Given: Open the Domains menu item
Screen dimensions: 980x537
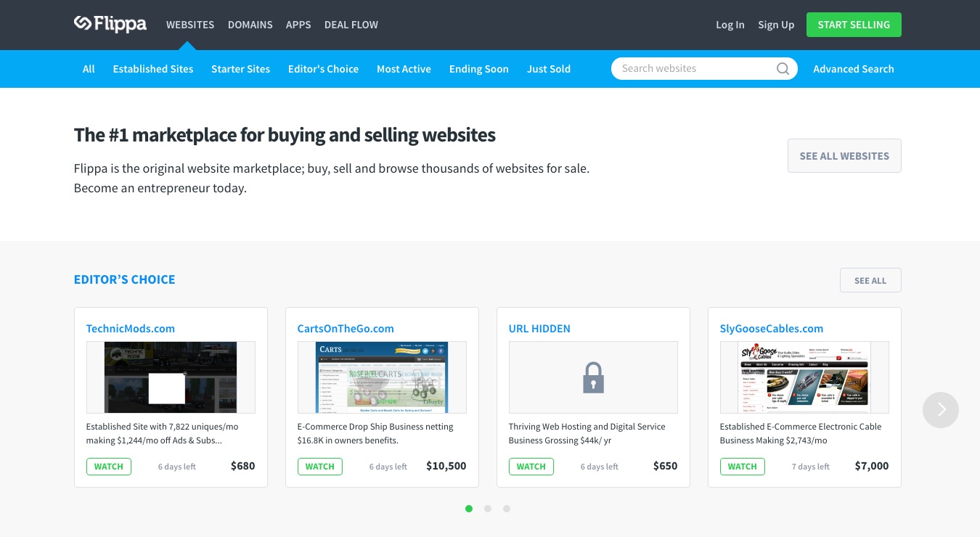Looking at the screenshot, I should coord(250,25).
